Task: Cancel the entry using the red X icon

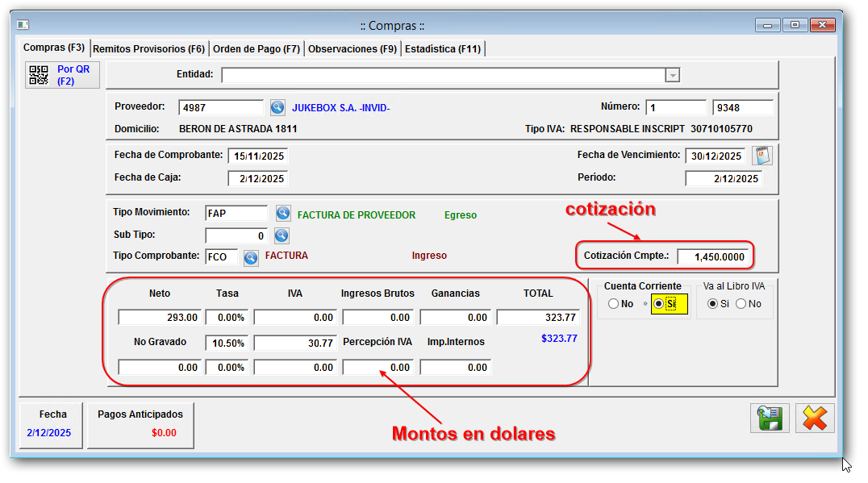Action: click(x=815, y=418)
